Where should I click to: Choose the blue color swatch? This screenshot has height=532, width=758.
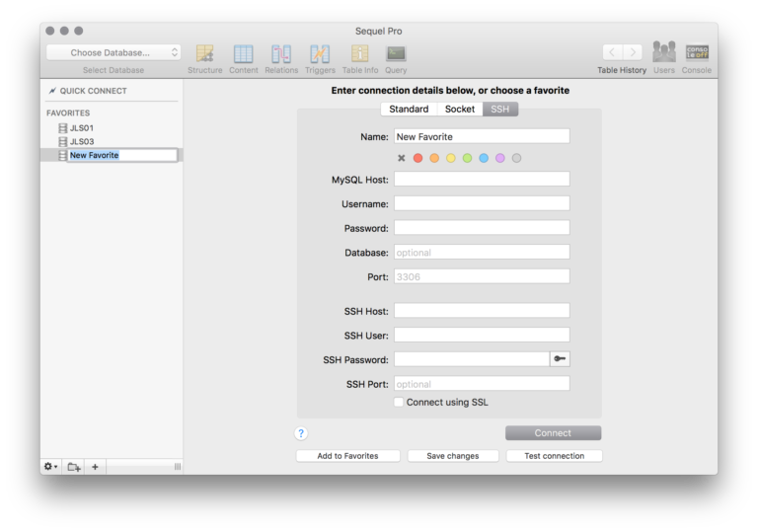pos(484,158)
